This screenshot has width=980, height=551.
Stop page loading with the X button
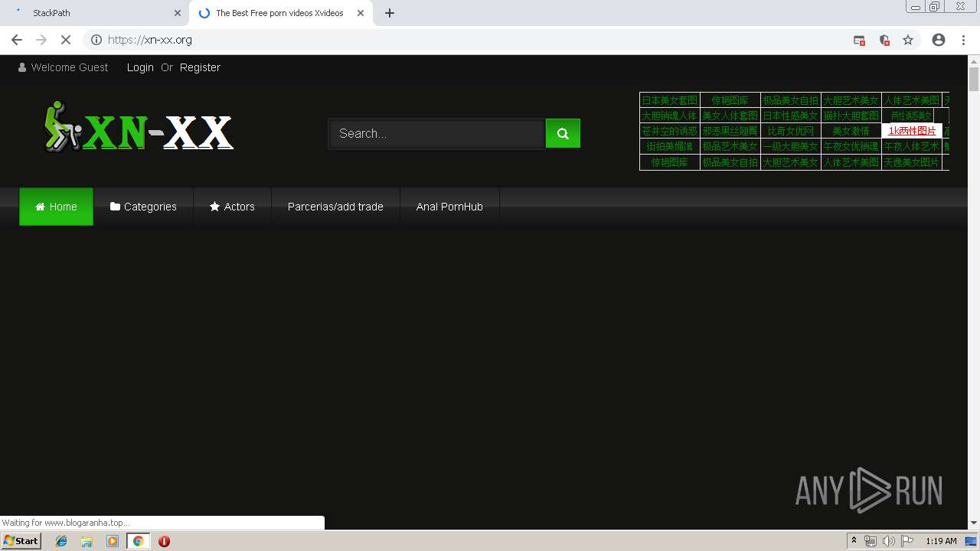66,40
